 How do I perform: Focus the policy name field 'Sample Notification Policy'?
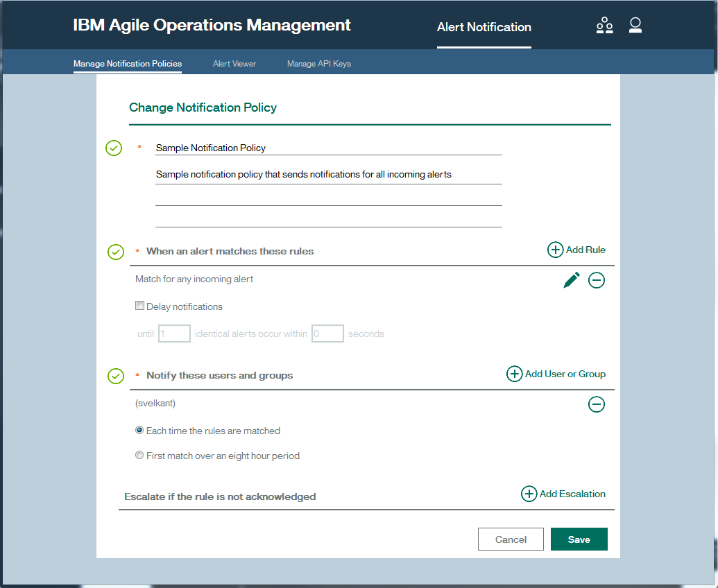click(328, 148)
